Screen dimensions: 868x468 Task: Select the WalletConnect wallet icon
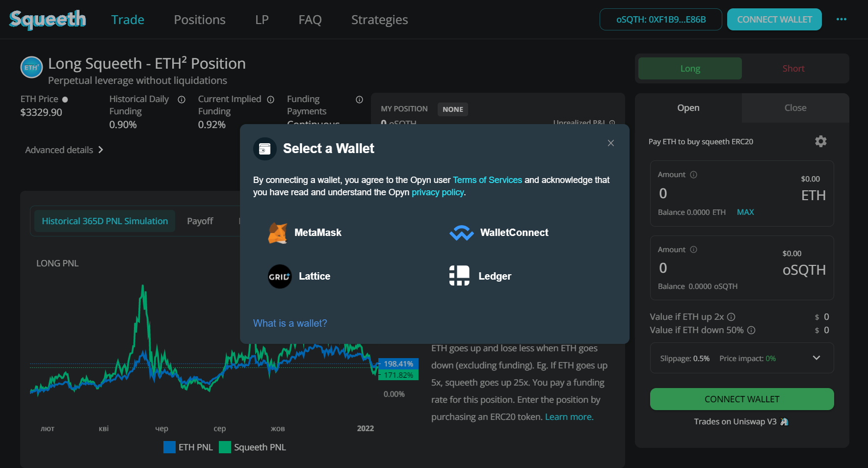pyautogui.click(x=461, y=233)
